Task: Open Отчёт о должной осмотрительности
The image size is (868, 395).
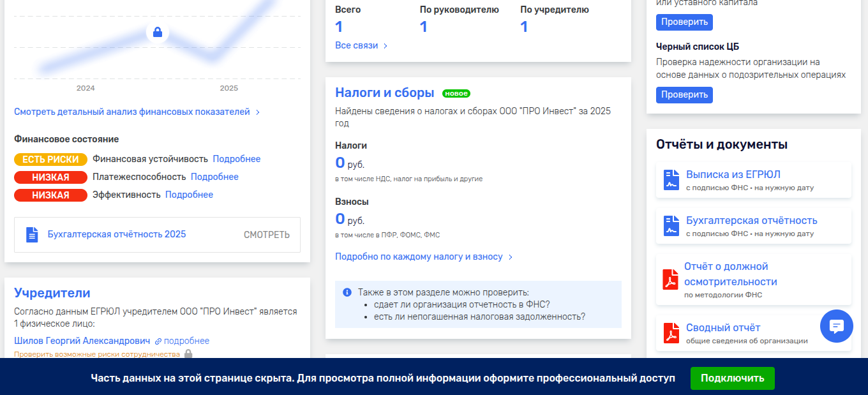Action: 731,274
